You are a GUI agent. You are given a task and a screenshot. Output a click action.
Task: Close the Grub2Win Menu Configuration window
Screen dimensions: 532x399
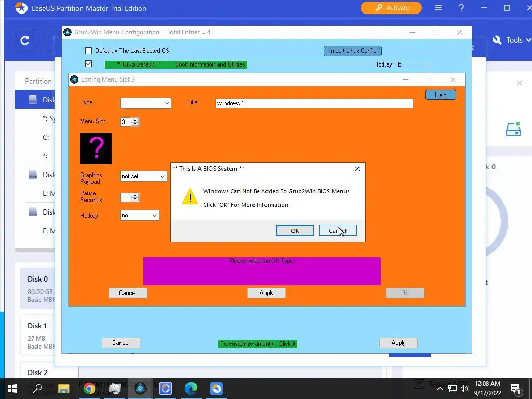point(460,32)
